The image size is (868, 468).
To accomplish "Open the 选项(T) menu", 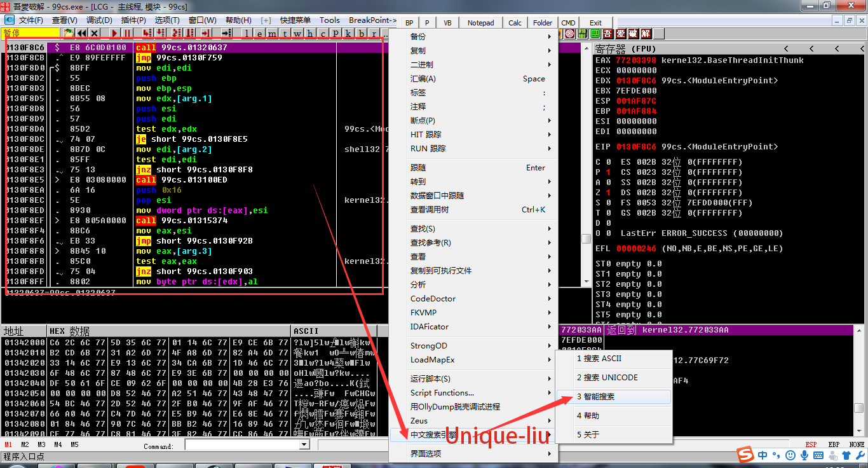I will tap(167, 20).
